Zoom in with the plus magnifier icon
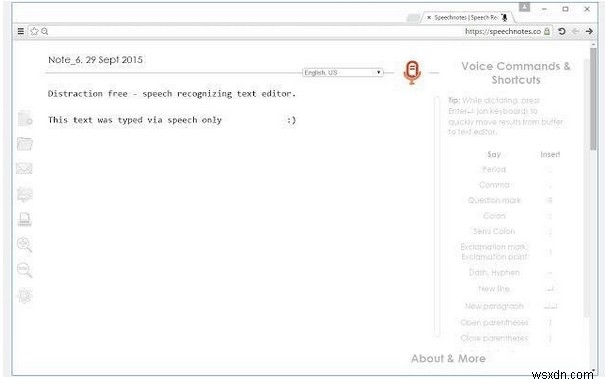The image size is (605, 385). [x=25, y=245]
